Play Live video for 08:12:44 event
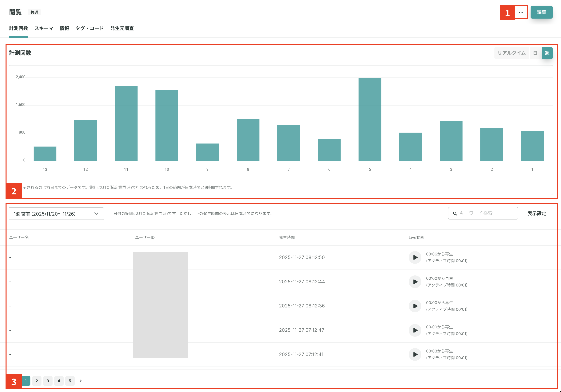561x392 pixels. click(415, 282)
